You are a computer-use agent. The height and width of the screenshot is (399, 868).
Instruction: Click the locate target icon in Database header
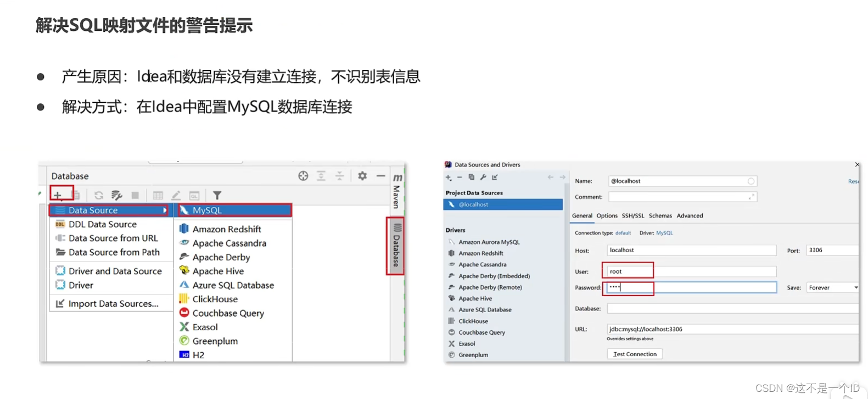pyautogui.click(x=303, y=176)
